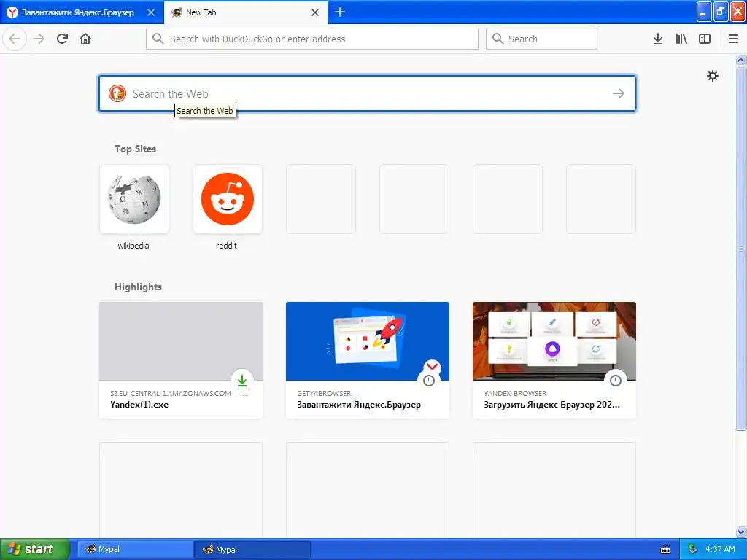Open Завантажити Яндекс.Браузер highlight card

368,360
